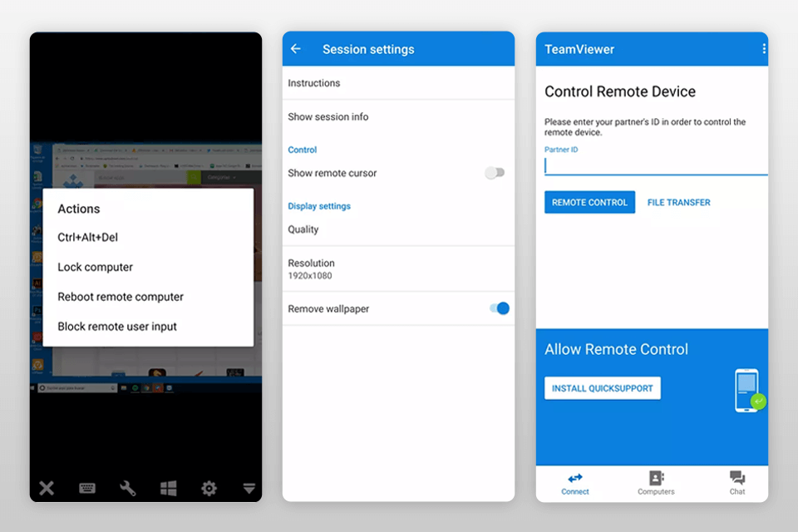Open the gear settings icon in session toolbar

tap(209, 488)
